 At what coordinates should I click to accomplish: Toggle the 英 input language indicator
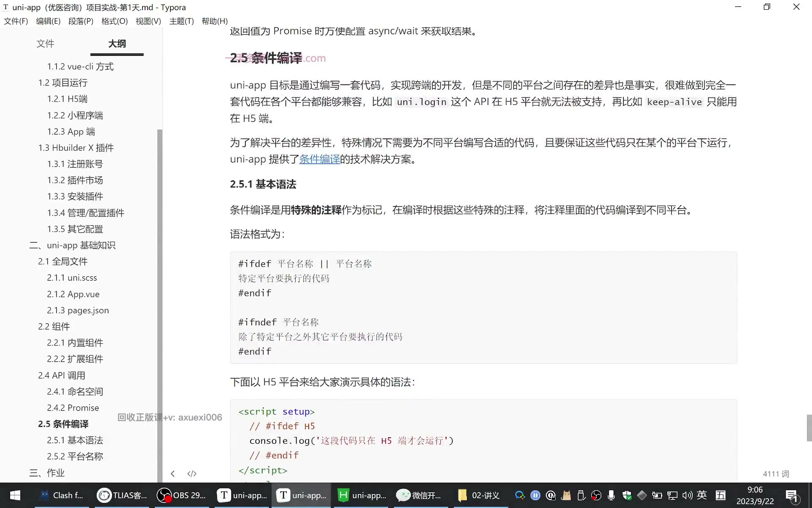click(x=702, y=495)
